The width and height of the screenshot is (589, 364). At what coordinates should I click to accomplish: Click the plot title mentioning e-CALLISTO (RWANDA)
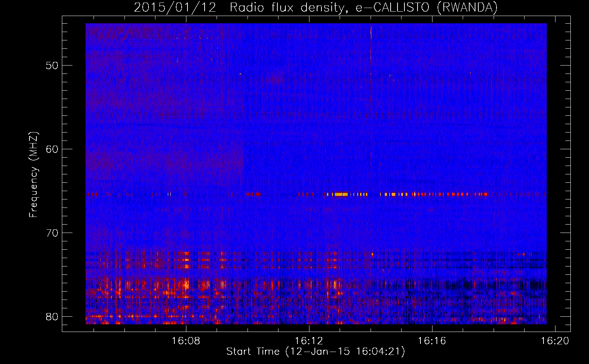316,7
